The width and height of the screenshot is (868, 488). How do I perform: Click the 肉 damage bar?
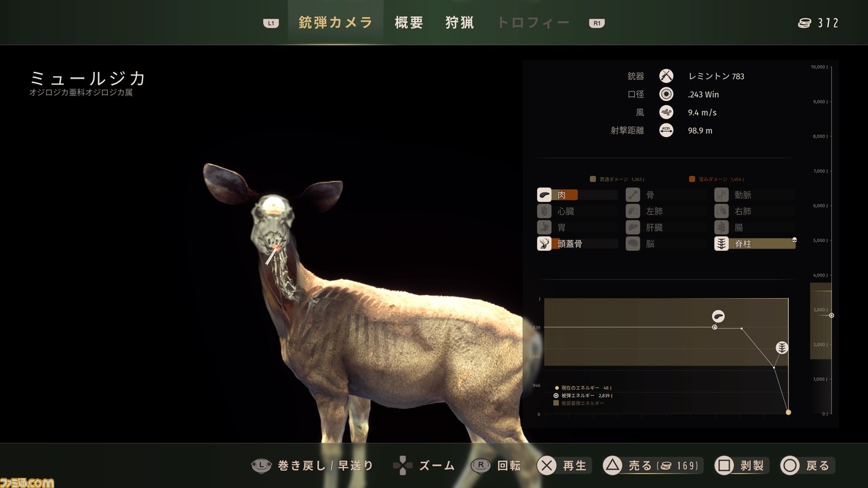(x=585, y=195)
